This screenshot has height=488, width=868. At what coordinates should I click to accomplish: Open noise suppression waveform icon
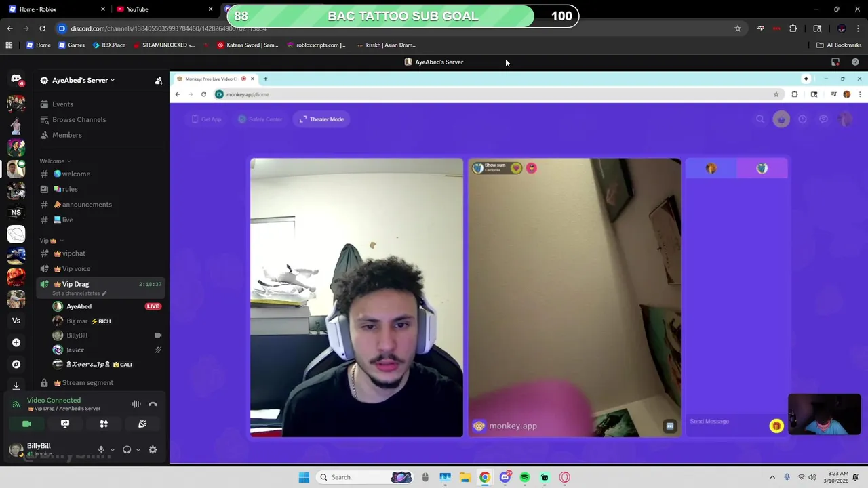[x=136, y=404]
